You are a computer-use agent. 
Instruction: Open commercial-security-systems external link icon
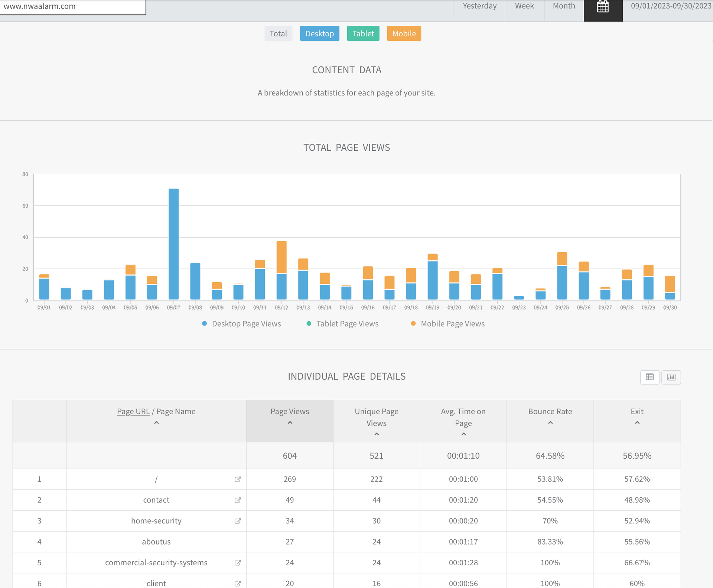pos(238,563)
